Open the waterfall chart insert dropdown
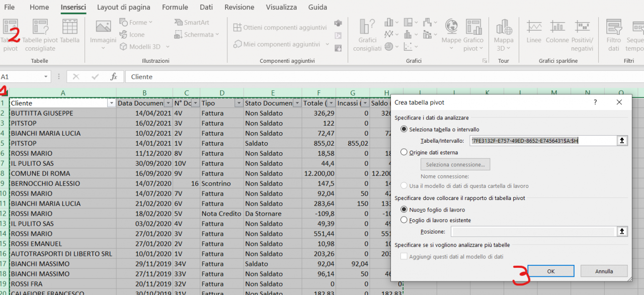The width and height of the screenshot is (644, 295). point(430,23)
